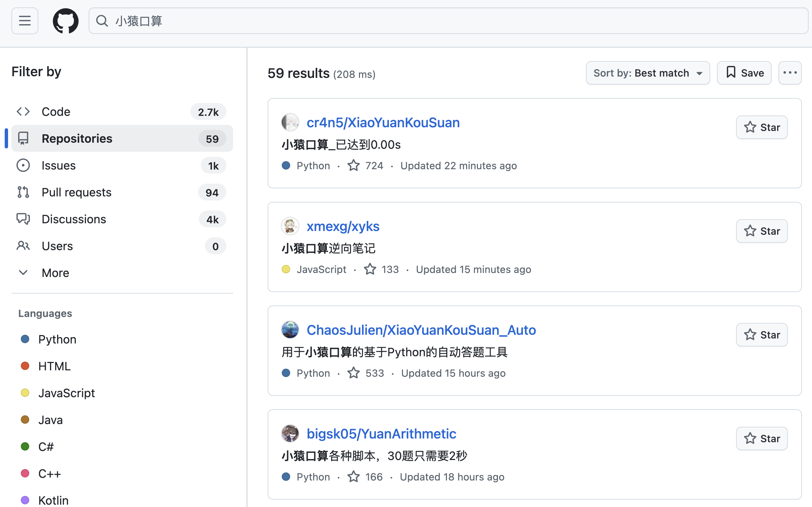
Task: Click the description 小猿口算逆向笔记
Action: tap(328, 248)
